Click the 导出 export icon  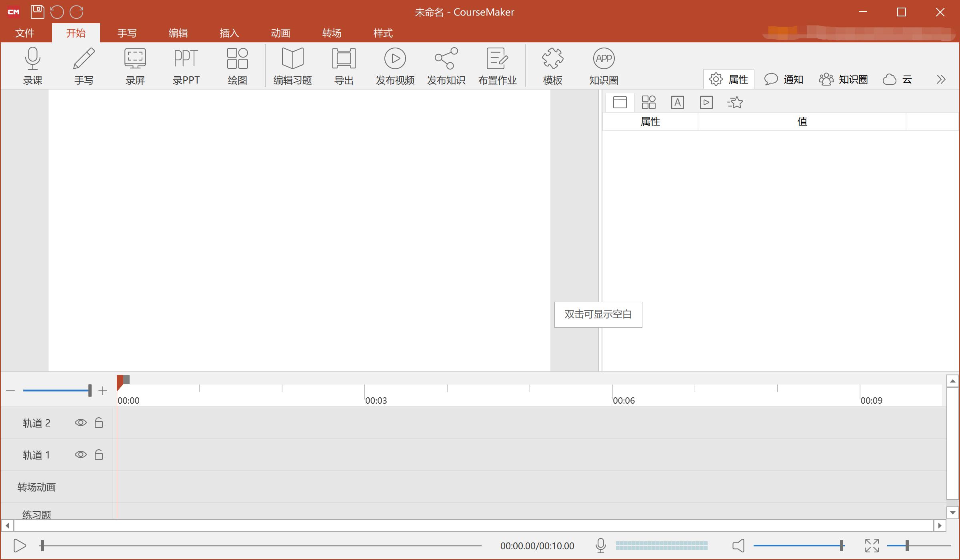point(344,59)
